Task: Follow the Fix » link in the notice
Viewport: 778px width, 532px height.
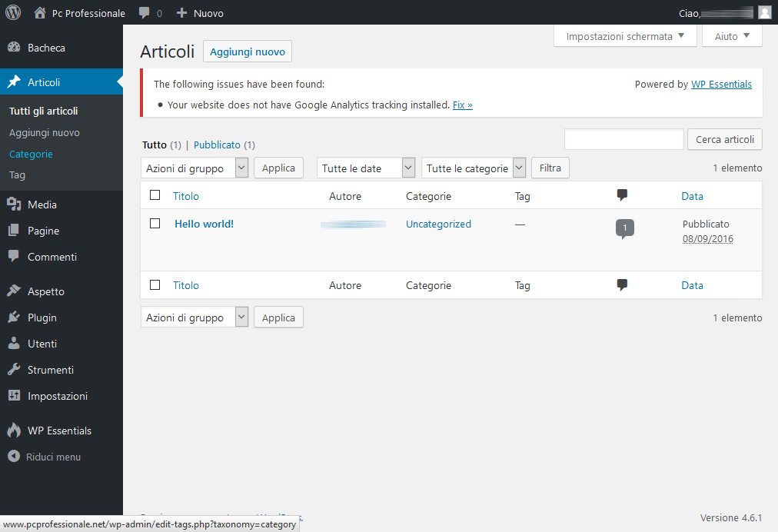Action: pyautogui.click(x=463, y=105)
